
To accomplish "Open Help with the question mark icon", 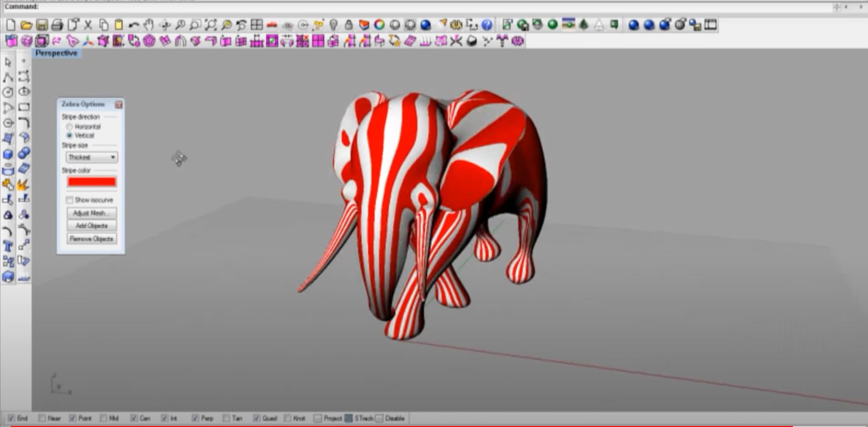I will [487, 25].
